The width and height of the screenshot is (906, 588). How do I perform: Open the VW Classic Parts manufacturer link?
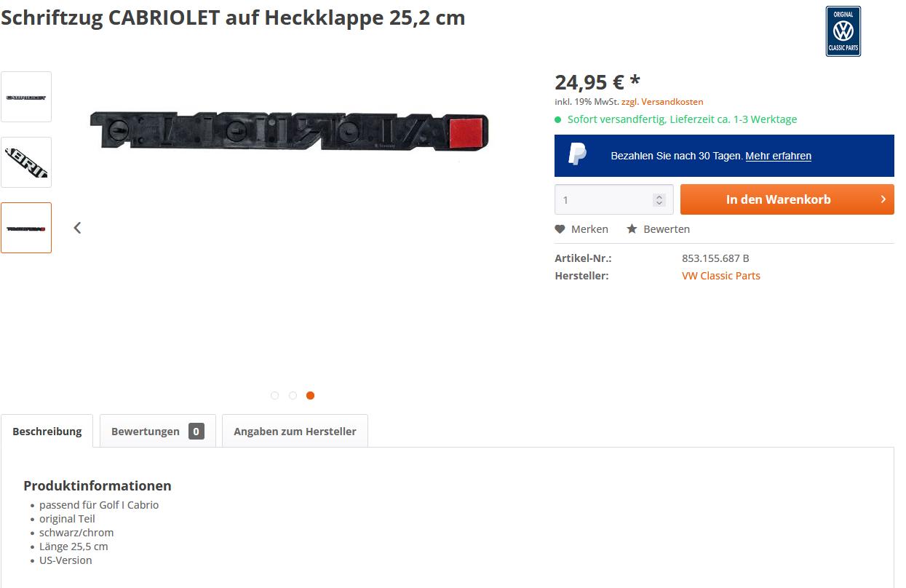(721, 276)
